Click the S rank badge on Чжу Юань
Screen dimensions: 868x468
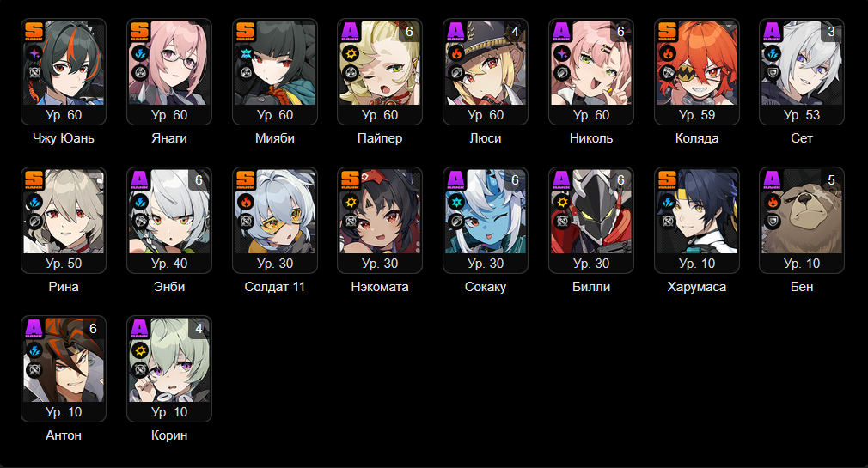click(34, 31)
